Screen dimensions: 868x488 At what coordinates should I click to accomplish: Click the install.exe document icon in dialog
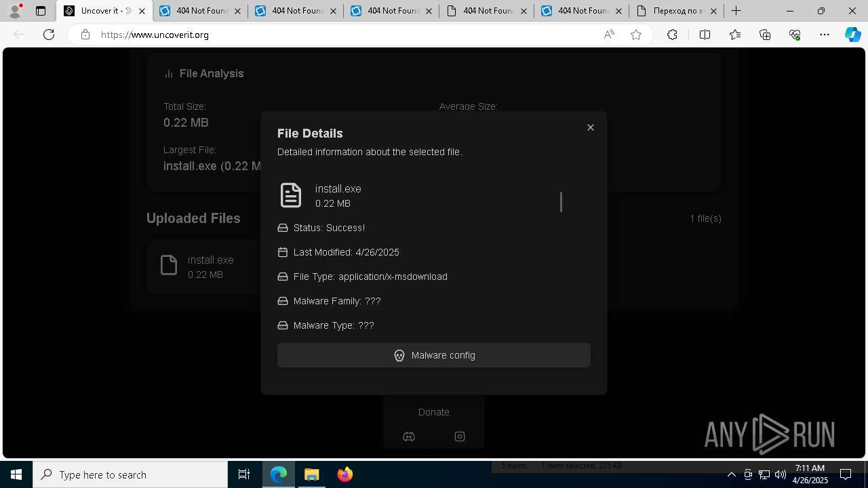(x=291, y=195)
